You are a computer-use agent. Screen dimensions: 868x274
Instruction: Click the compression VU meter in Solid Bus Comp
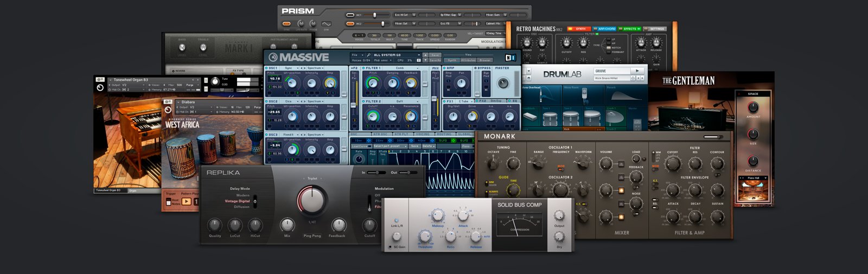point(520,224)
